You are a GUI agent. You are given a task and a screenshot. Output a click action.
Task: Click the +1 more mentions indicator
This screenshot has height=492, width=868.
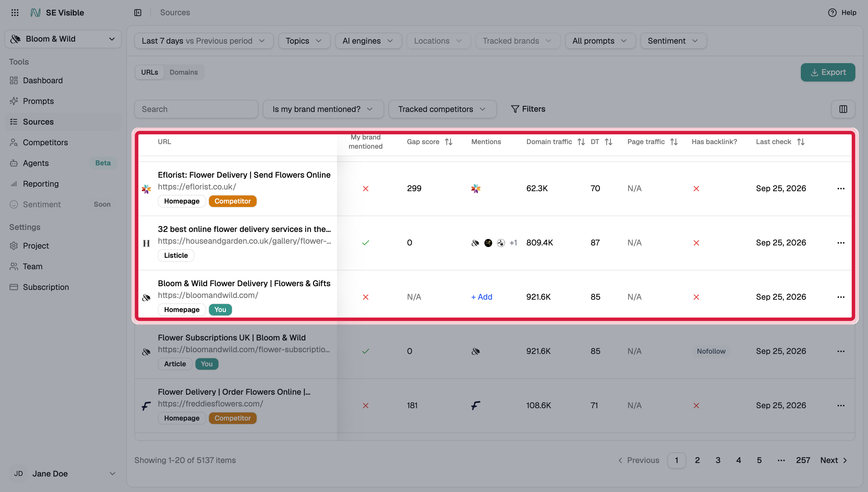(513, 243)
